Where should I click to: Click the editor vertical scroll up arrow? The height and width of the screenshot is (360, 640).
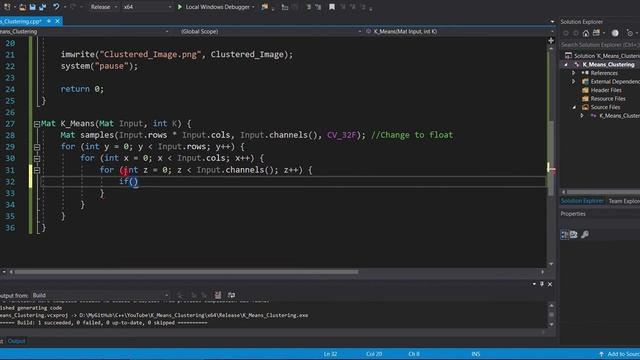(x=551, y=49)
